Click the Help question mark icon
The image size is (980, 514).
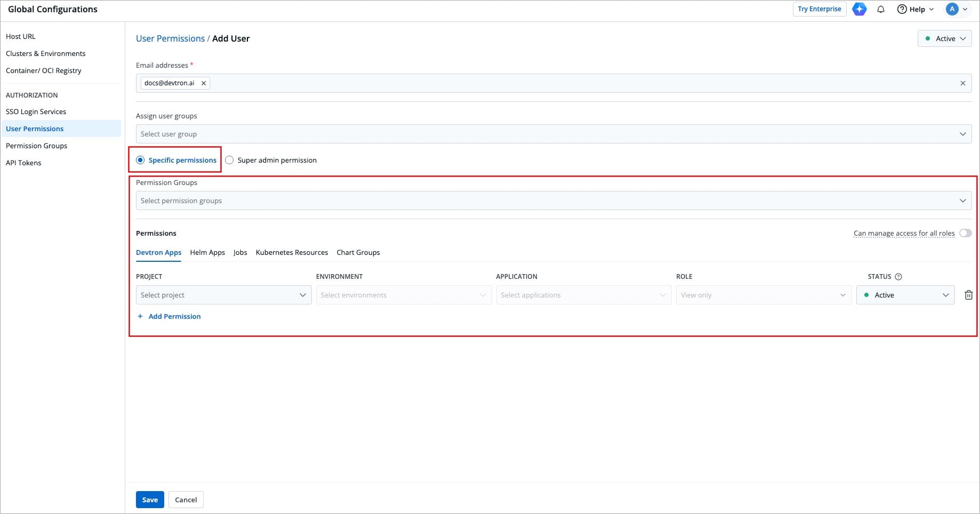[902, 9]
